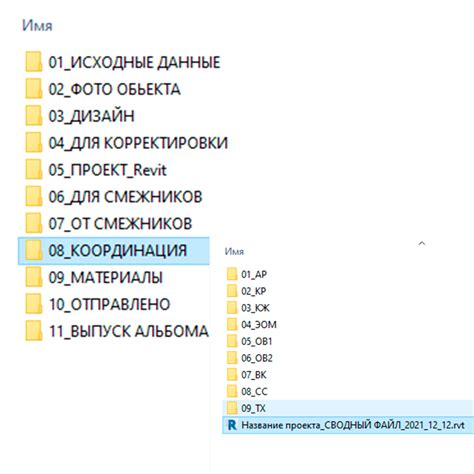Viewport: 474px width, 474px height.
Task: Click the sort chevron above the subfolder list
Action: (x=422, y=243)
